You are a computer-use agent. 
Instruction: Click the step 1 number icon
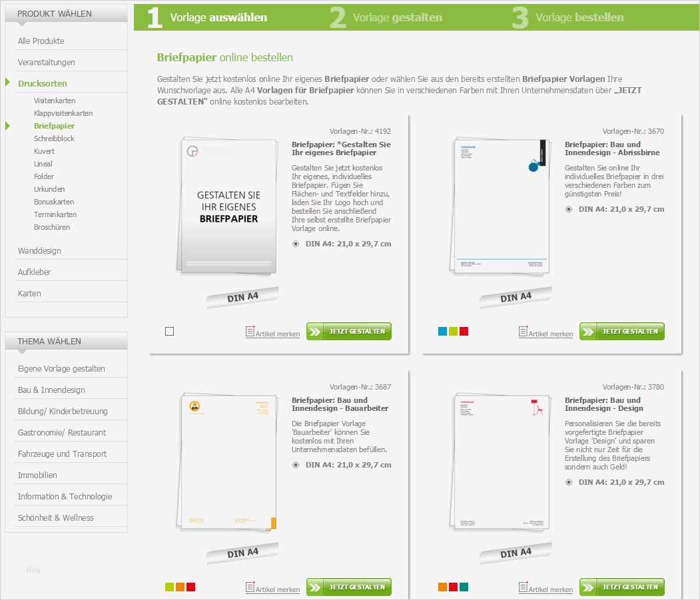(154, 17)
